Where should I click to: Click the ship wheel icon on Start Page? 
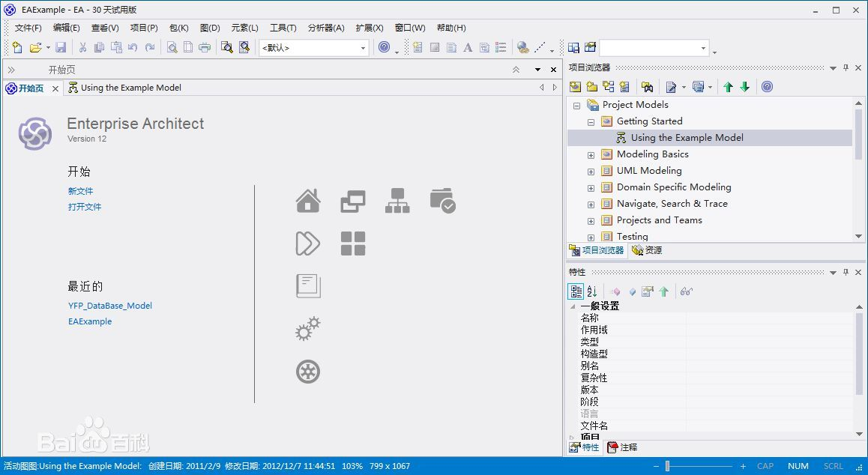click(308, 372)
